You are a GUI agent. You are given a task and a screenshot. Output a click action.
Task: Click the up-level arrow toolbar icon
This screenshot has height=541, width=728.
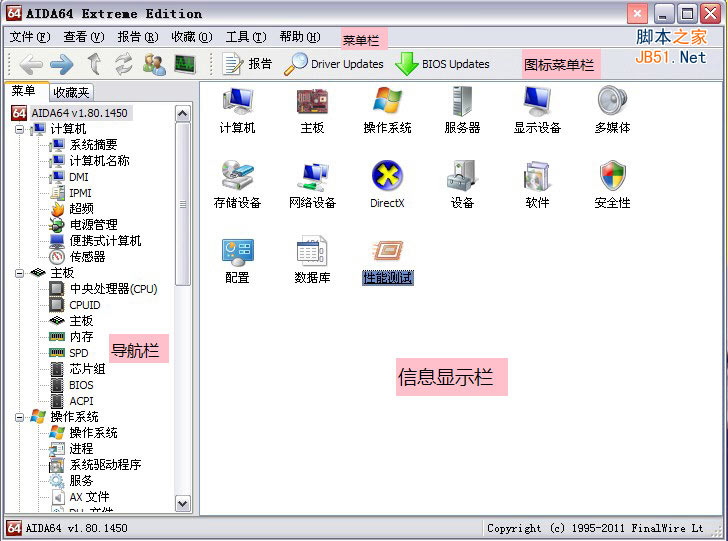pos(94,64)
